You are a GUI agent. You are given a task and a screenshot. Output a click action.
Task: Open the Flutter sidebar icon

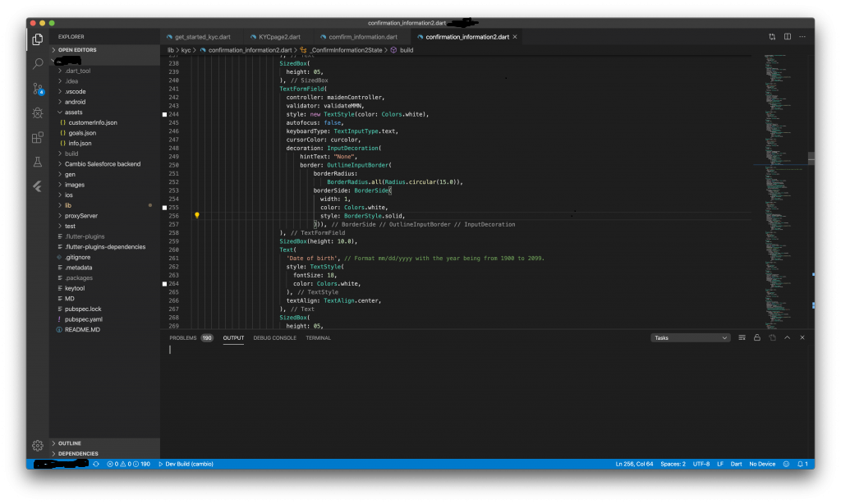click(38, 186)
